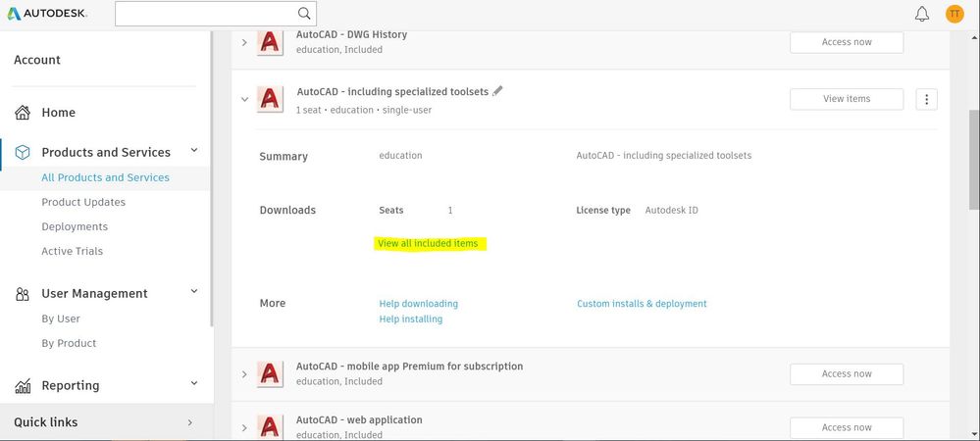
Task: Open the notifications bell
Action: (x=922, y=14)
